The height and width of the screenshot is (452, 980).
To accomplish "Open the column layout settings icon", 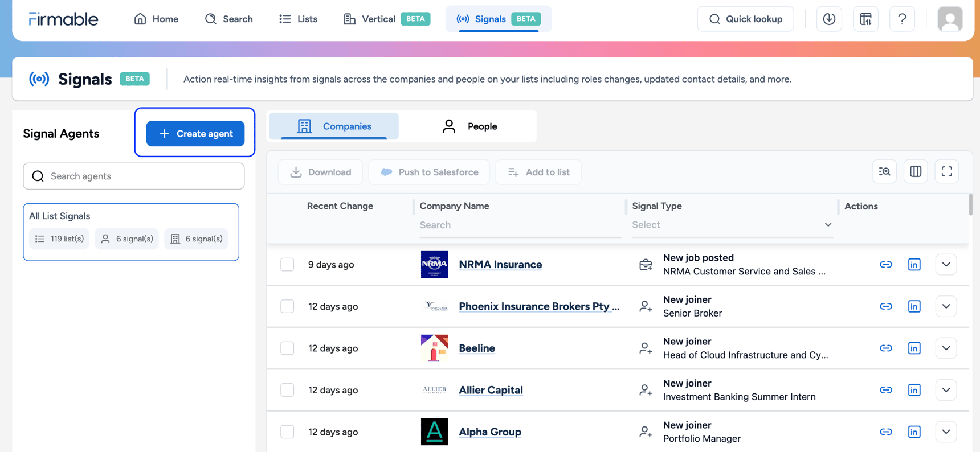I will (916, 171).
